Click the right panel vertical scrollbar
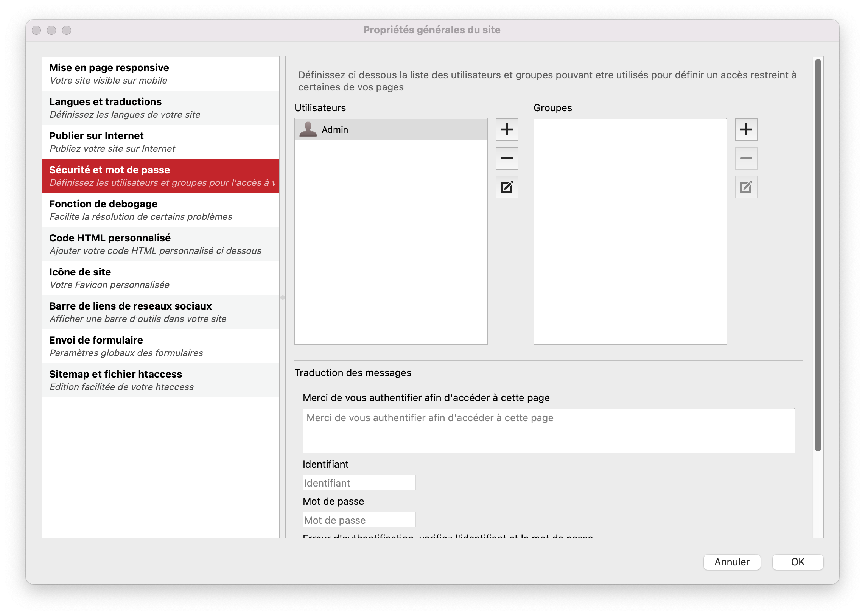The width and height of the screenshot is (865, 616). coord(818,255)
